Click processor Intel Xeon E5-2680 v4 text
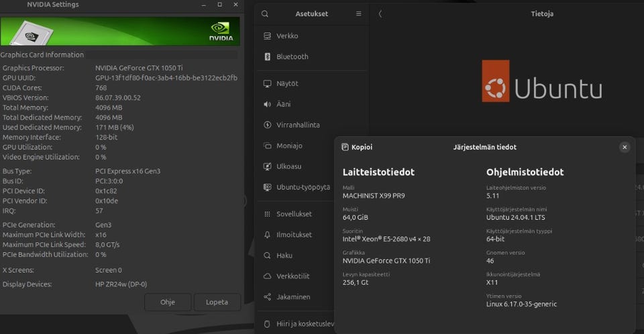The image size is (644, 334). coord(386,239)
